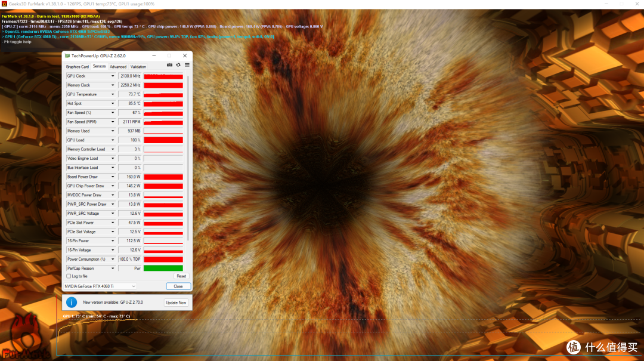
Task: Click the blue info icon in update notice
Action: click(x=72, y=302)
